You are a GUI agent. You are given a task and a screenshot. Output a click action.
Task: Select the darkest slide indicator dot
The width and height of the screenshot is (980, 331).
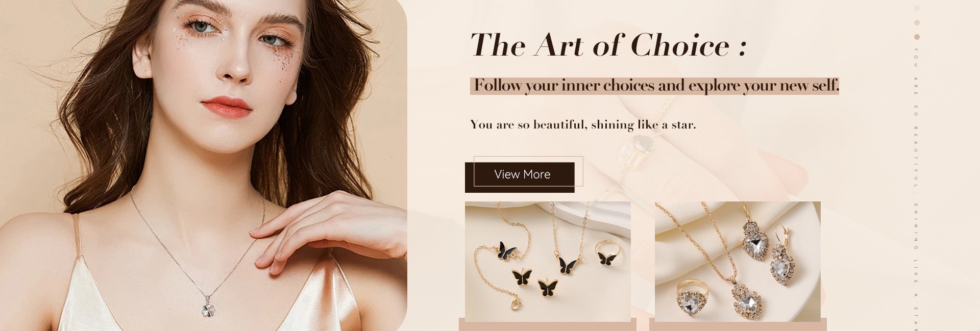click(x=917, y=37)
